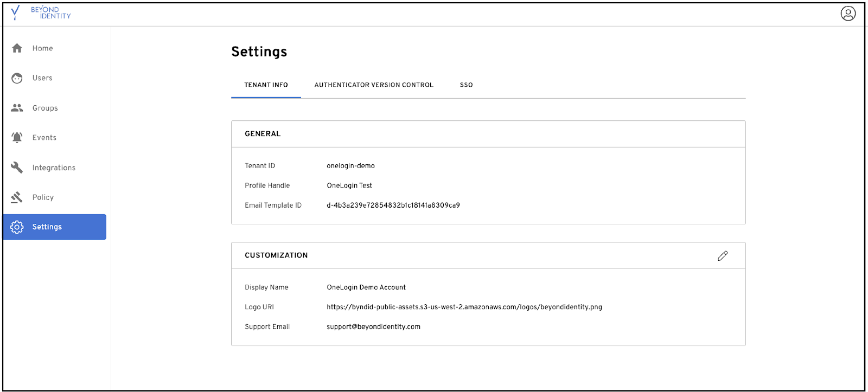Open the Events label
The height and width of the screenshot is (392, 868).
pyautogui.click(x=44, y=138)
